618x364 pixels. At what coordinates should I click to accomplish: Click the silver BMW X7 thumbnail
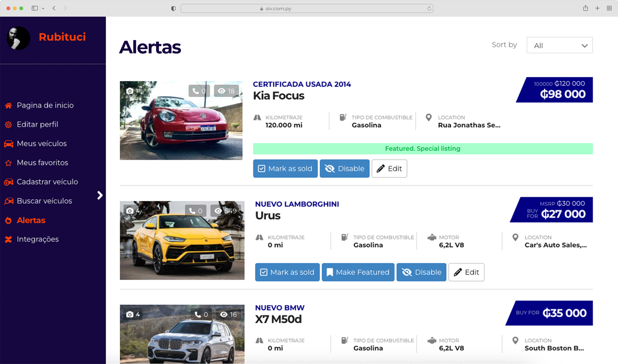click(182, 334)
